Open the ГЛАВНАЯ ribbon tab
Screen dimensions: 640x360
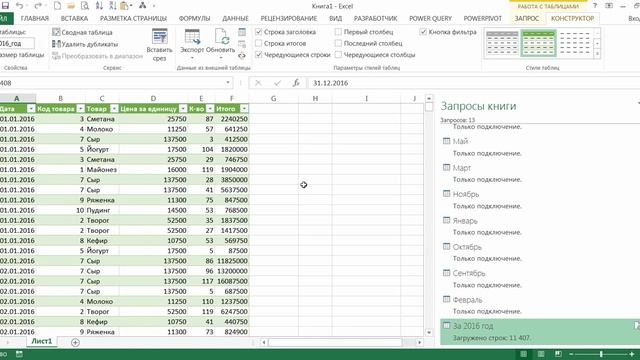pos(35,18)
